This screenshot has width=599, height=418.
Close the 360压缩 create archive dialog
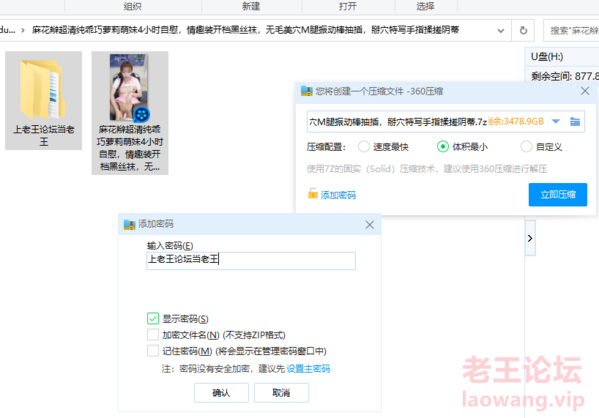click(585, 91)
